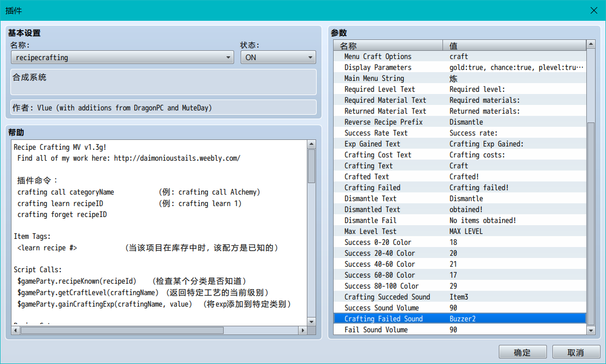Screen dimensions: 606x364
Task: Click the help panel scroll right arrow
Action: click(x=303, y=330)
